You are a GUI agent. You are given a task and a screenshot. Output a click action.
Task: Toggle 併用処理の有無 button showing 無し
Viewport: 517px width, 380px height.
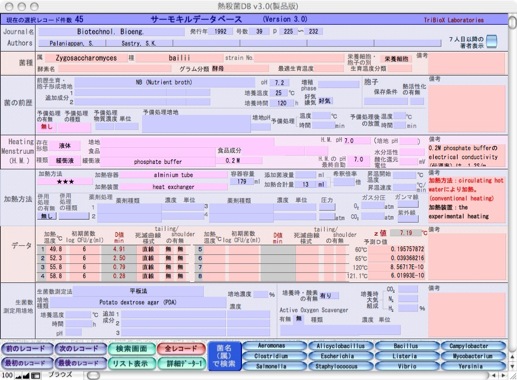pos(47,216)
